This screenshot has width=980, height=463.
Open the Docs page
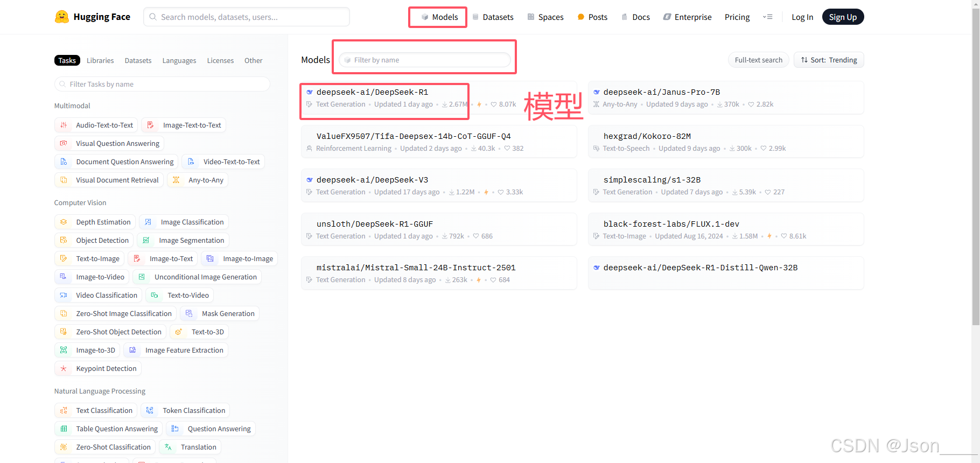(635, 17)
